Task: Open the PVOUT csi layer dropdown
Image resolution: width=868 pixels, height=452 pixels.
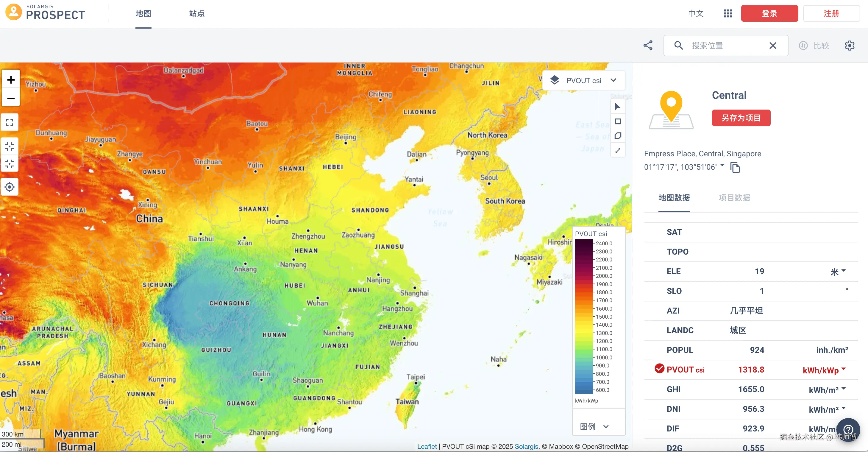Action: click(584, 81)
